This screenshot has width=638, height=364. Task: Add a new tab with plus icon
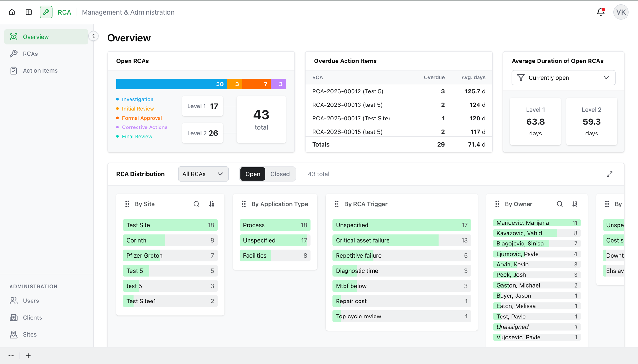(28, 356)
